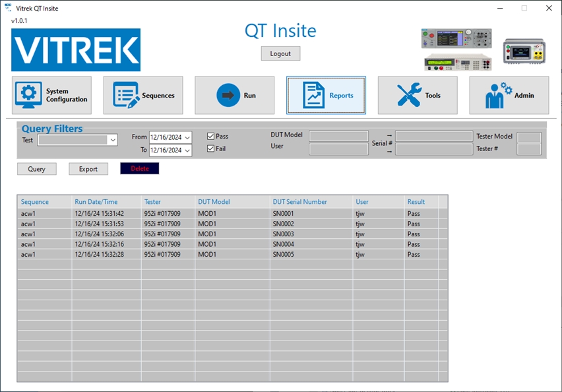The image size is (562, 392).
Task: Click the Run arrow icon
Action: [228, 95]
